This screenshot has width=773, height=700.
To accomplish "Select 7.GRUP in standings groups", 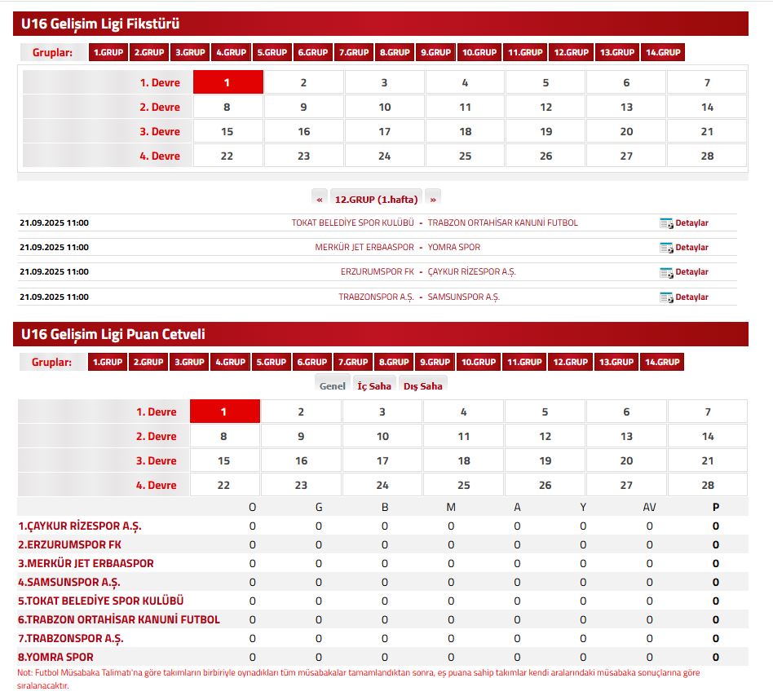I will pyautogui.click(x=353, y=362).
